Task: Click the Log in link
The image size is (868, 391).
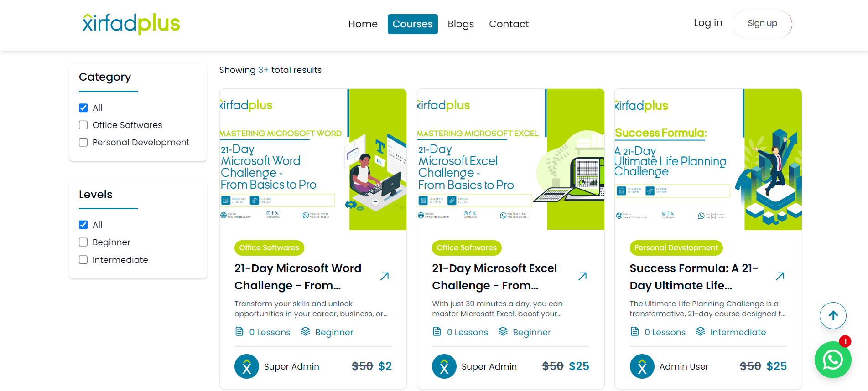Action: (708, 23)
